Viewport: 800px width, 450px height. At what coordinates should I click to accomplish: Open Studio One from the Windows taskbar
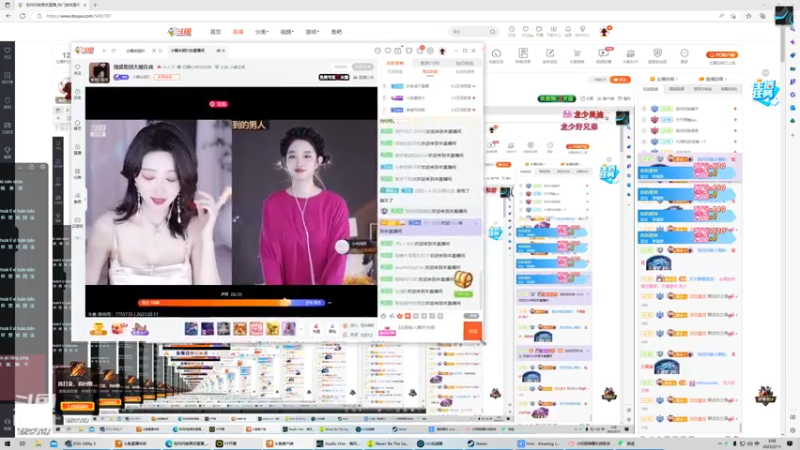click(x=338, y=443)
